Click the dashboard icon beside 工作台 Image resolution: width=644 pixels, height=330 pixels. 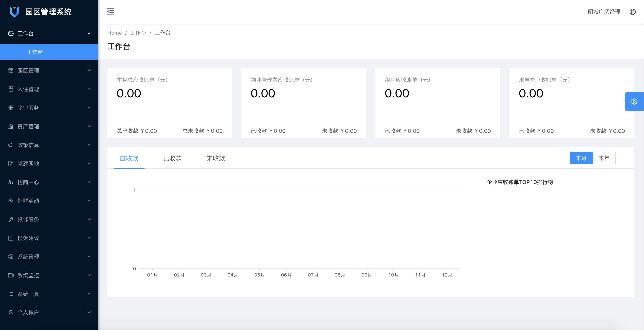tap(11, 33)
